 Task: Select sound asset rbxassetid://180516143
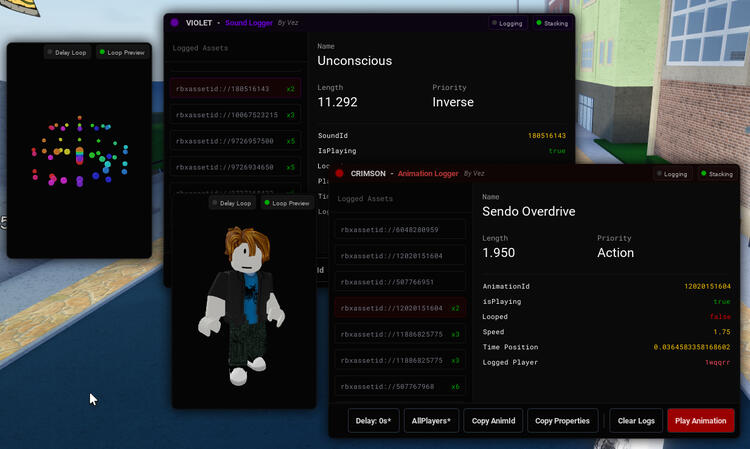[235, 88]
